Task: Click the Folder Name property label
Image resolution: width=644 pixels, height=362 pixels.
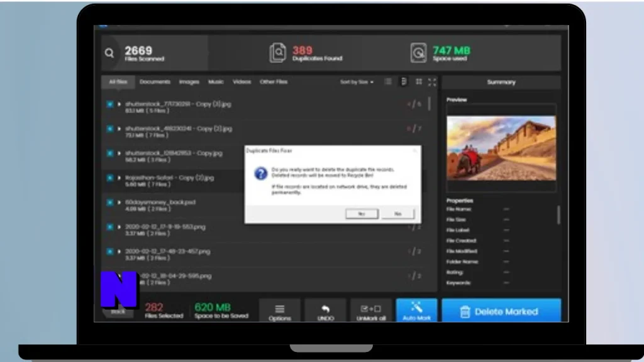Action: [x=462, y=261]
